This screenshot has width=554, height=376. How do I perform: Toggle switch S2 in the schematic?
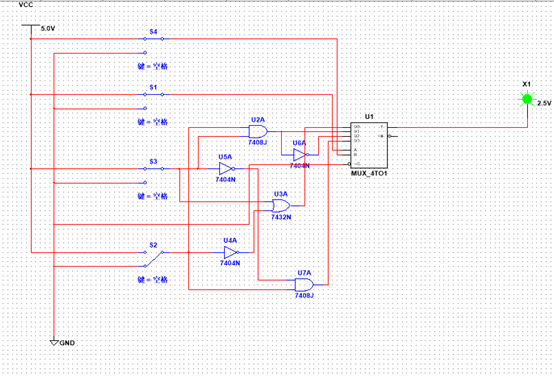click(x=153, y=259)
